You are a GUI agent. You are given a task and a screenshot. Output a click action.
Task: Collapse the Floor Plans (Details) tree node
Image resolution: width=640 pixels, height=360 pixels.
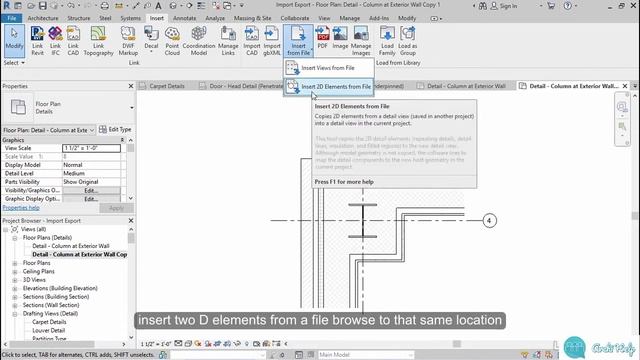click(15, 238)
